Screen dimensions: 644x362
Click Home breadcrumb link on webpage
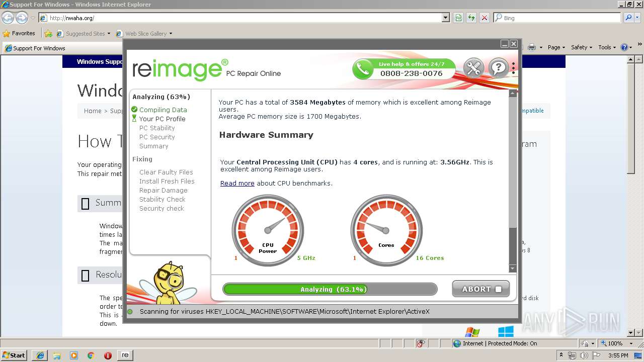93,111
